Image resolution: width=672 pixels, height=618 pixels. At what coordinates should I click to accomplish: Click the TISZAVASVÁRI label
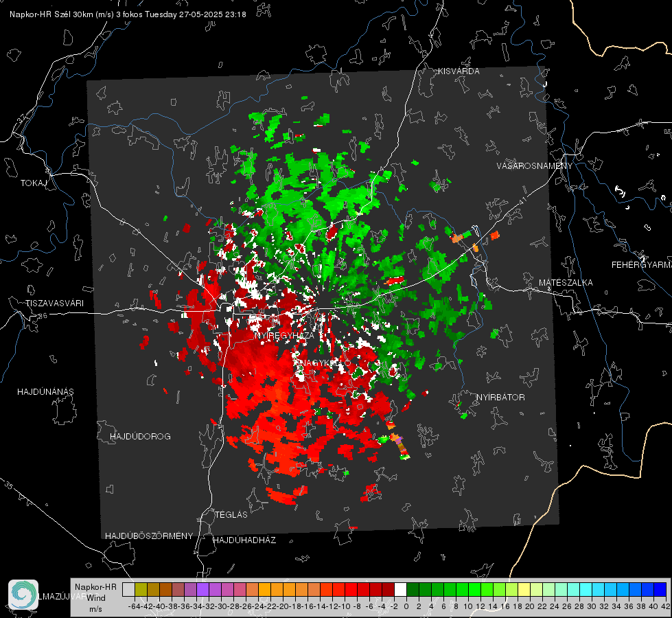click(x=55, y=304)
